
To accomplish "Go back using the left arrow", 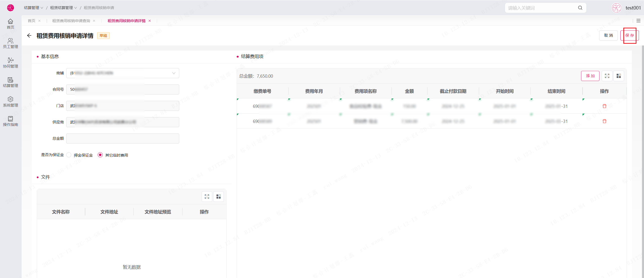I will pos(29,35).
